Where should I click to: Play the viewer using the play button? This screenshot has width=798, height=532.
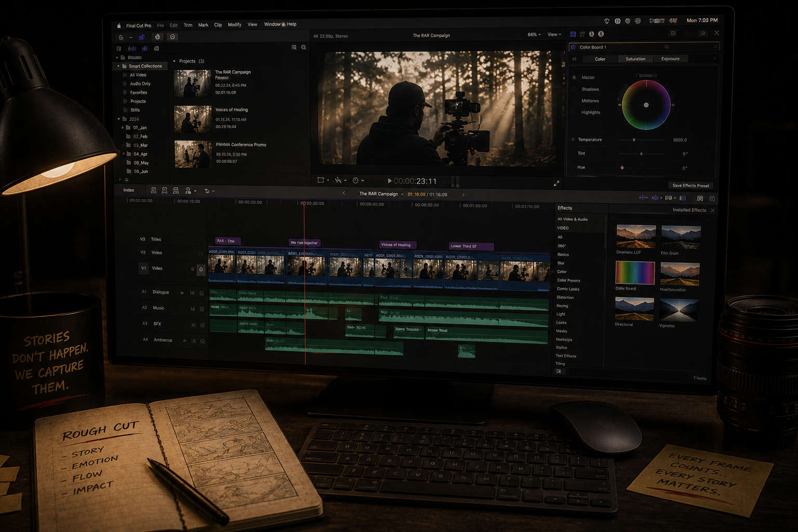(389, 181)
